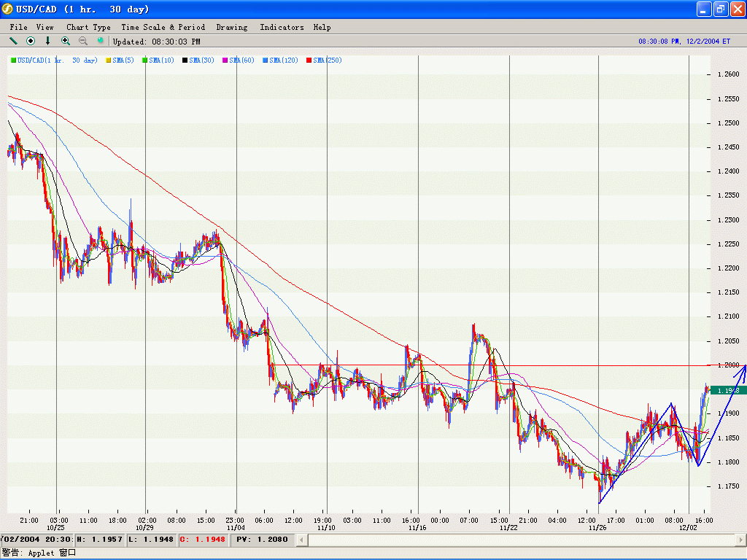The height and width of the screenshot is (560, 747).
Task: Expand the Time Scale & Period menu
Action: 163,27
